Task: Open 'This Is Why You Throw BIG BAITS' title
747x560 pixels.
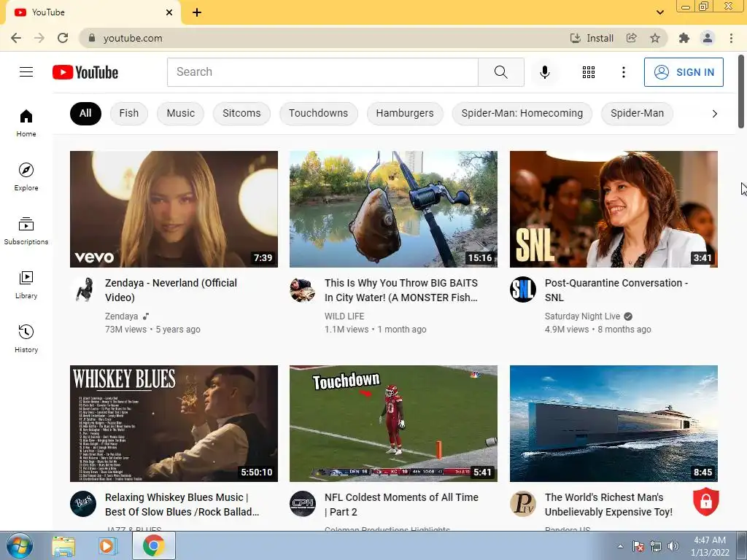Action: pyautogui.click(x=401, y=290)
